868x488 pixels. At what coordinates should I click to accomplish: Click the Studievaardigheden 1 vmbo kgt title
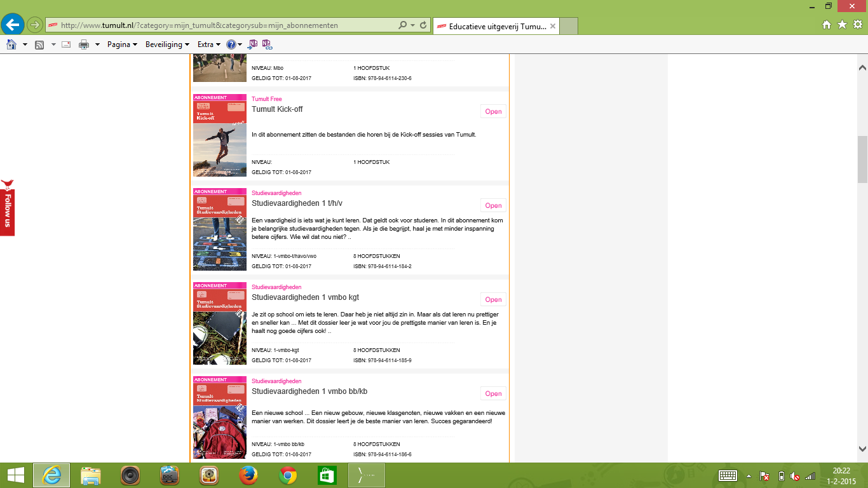point(306,297)
